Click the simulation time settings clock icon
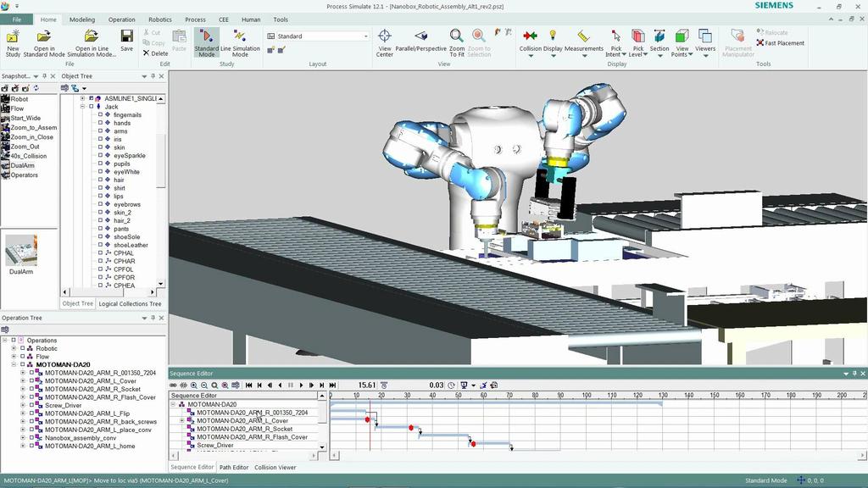The image size is (868, 488). [x=451, y=385]
